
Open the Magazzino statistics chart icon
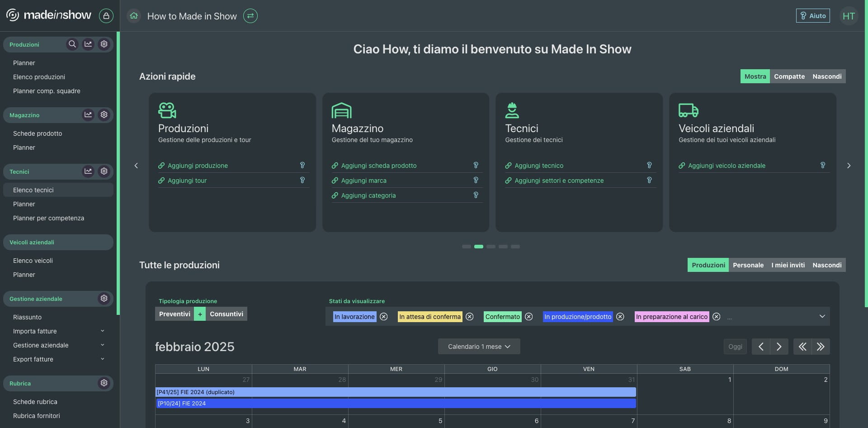point(88,115)
